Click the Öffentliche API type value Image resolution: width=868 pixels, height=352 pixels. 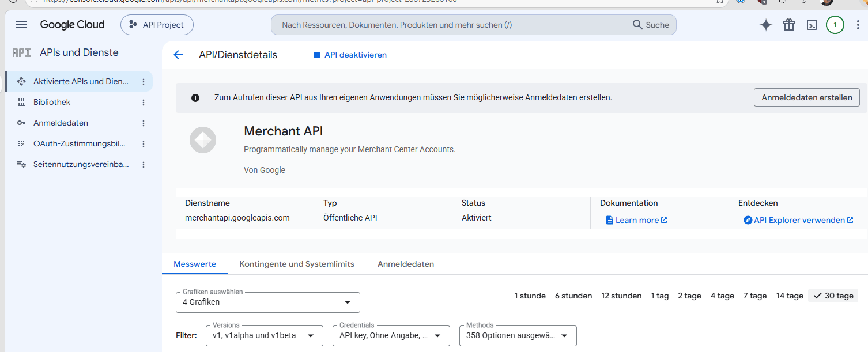click(x=350, y=218)
